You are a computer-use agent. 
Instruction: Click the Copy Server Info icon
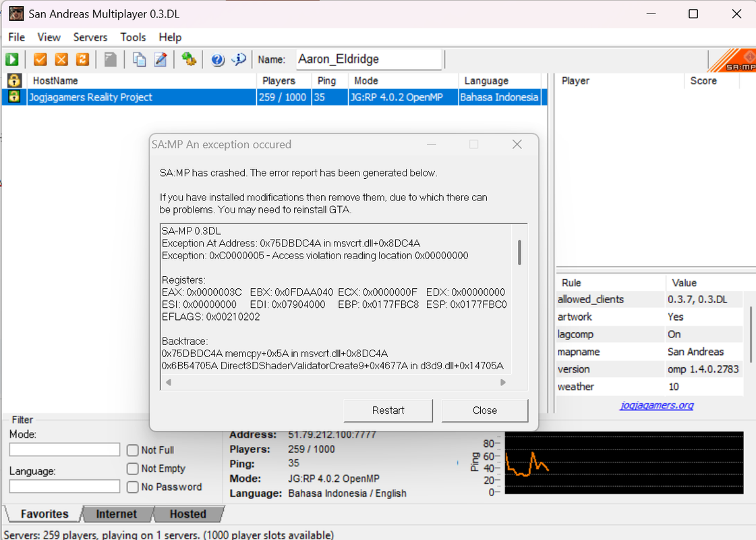(x=140, y=59)
